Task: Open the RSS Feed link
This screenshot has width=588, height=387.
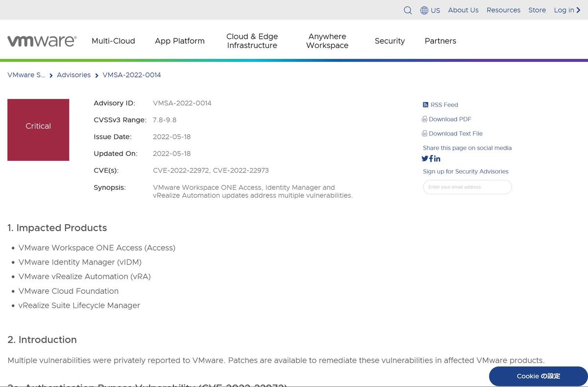Action: pyautogui.click(x=444, y=105)
